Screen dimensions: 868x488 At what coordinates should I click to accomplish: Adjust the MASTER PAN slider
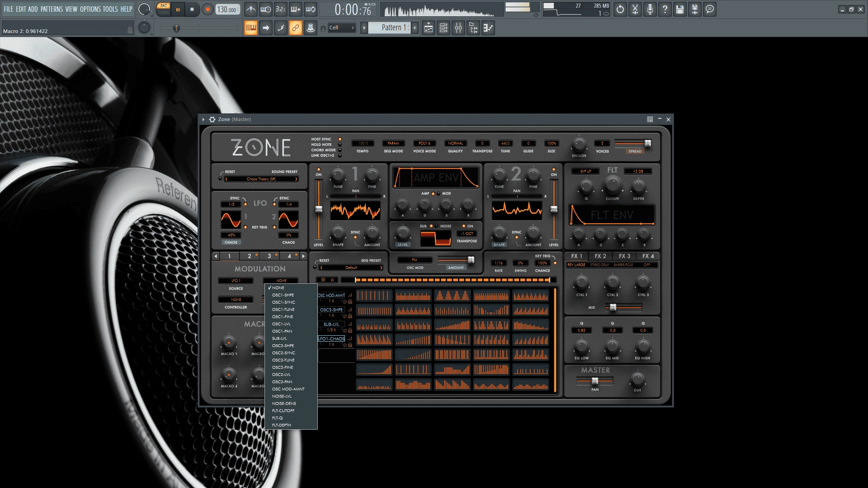[595, 381]
